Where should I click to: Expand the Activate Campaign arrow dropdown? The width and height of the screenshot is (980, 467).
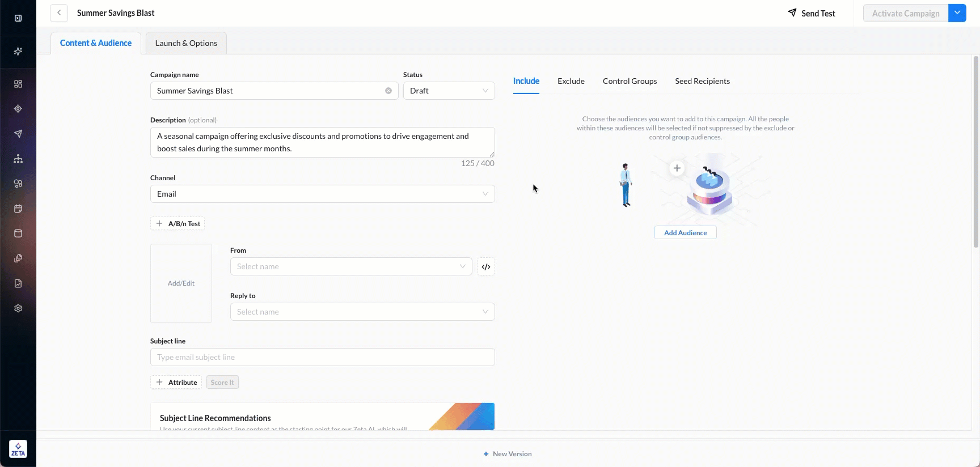[x=957, y=14]
